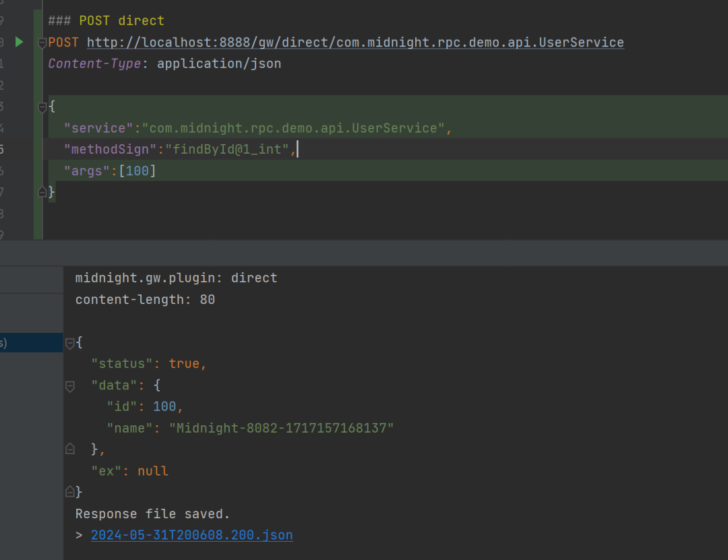728x560 pixels.
Task: Click the 100 value in args array
Action: click(138, 171)
